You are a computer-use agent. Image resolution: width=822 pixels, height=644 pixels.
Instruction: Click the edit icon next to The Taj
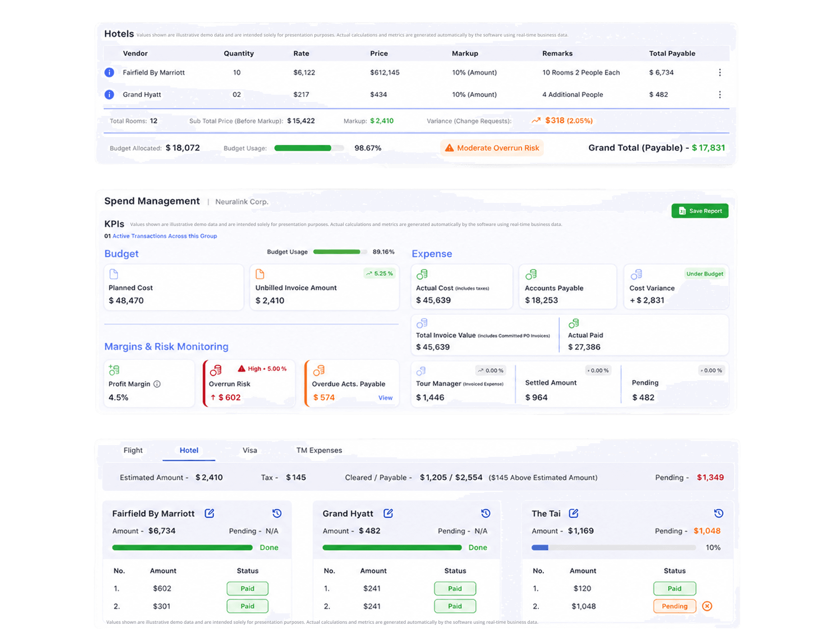coord(574,513)
